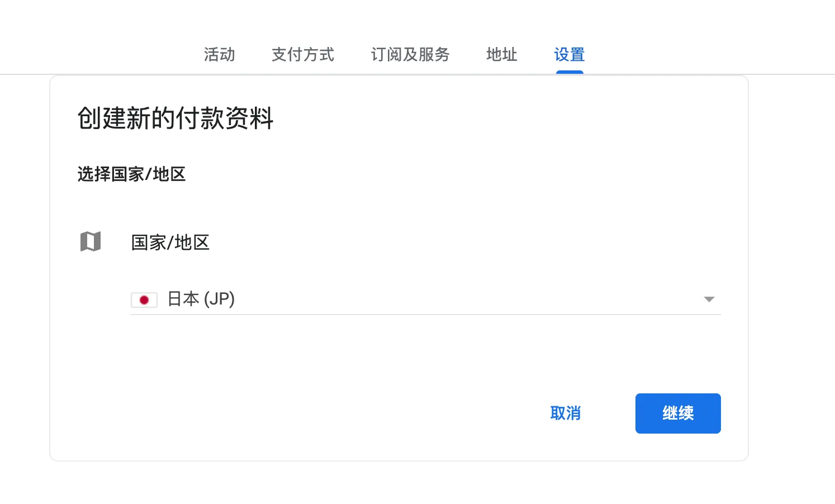Click the 国家/地区 field label
Viewport: 835px width, 504px height.
click(x=170, y=243)
